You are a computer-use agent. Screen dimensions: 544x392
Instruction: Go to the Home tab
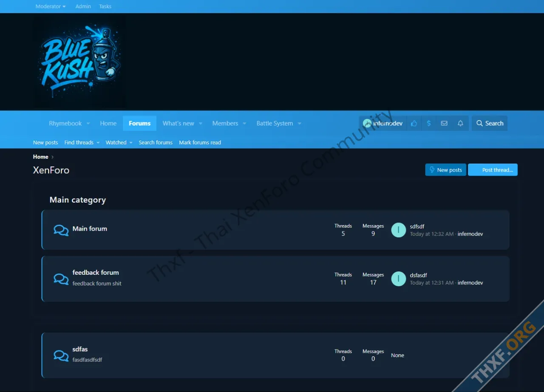108,123
